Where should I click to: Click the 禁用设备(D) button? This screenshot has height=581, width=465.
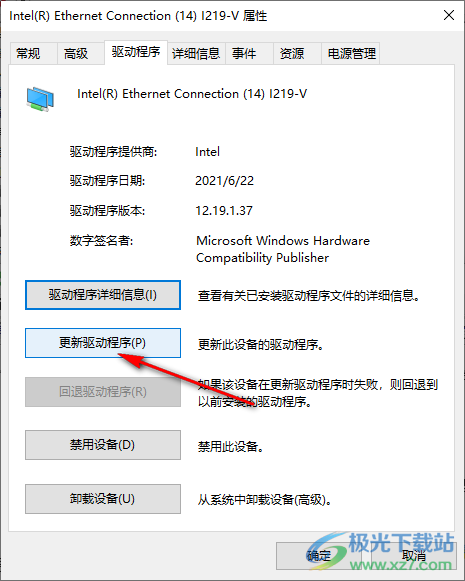coord(103,445)
